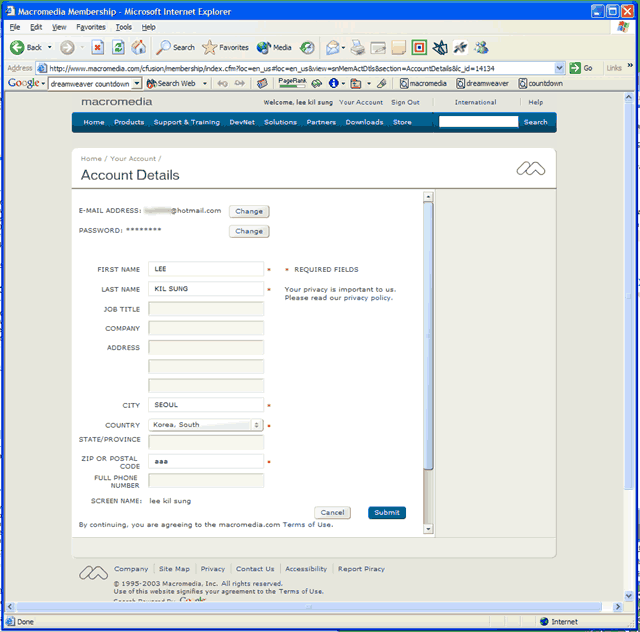
Task: Open the Google logo dropdown arrow
Action: [x=43, y=84]
